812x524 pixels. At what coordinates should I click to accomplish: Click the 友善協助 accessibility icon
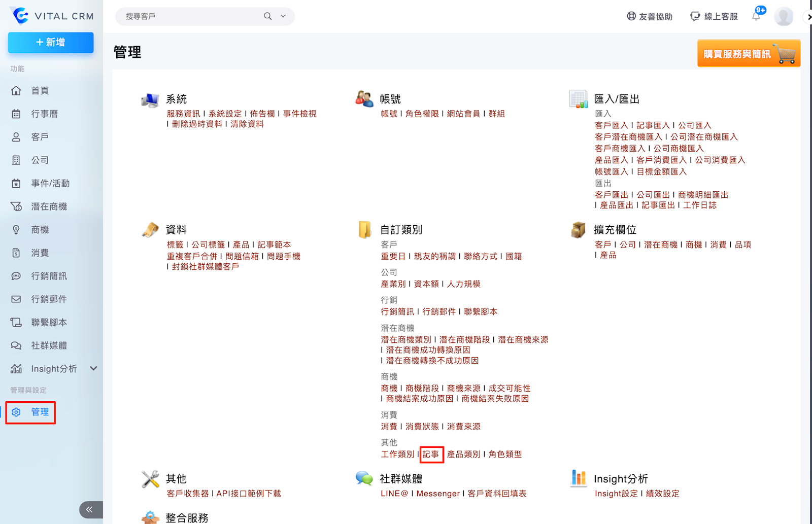tap(631, 16)
